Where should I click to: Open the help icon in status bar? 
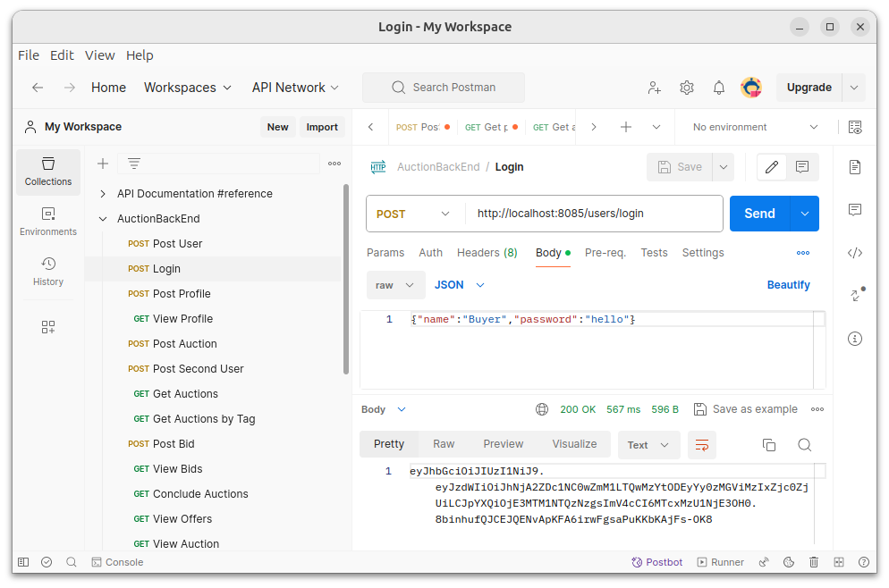(864, 562)
